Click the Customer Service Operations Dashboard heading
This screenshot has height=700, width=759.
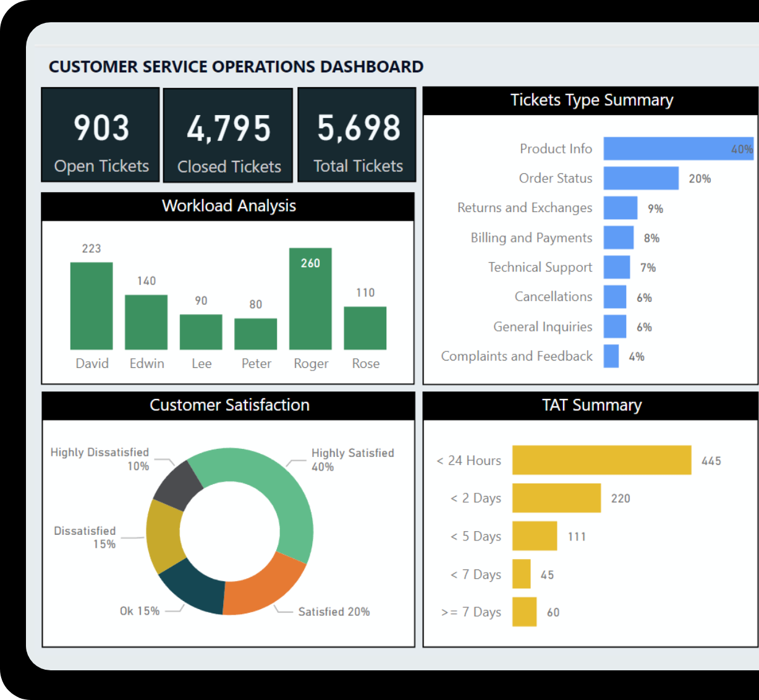click(x=236, y=67)
